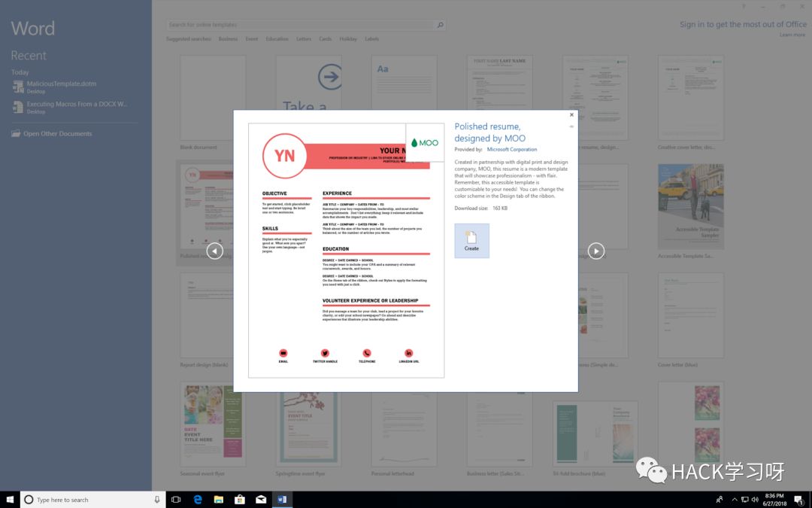Click the Learn more link
This screenshot has width=812, height=508.
(792, 35)
